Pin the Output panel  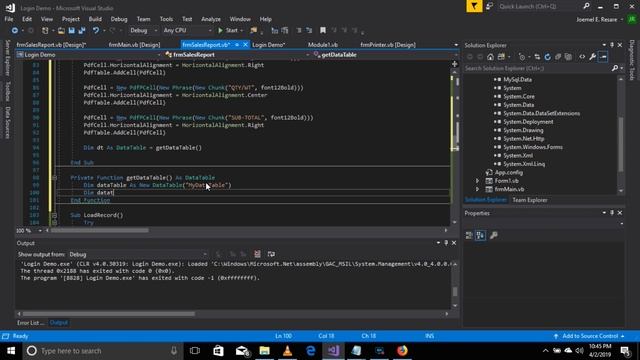coord(446,243)
